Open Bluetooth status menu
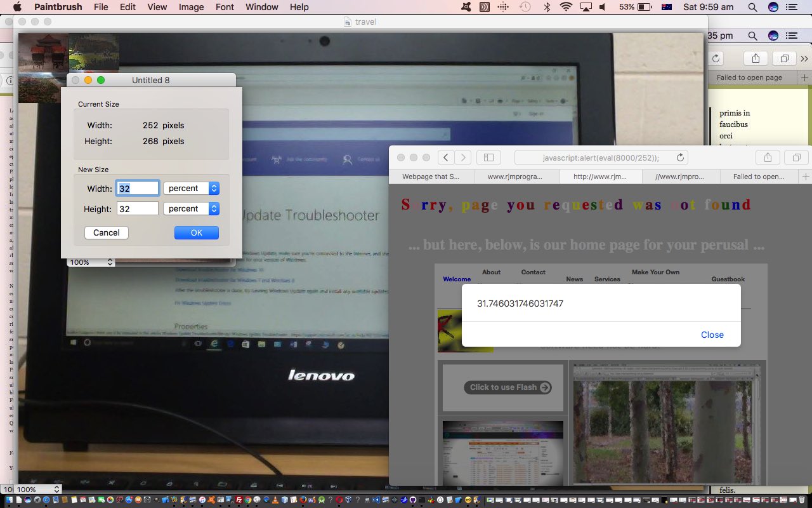Viewport: 812px width, 508px height. click(546, 7)
